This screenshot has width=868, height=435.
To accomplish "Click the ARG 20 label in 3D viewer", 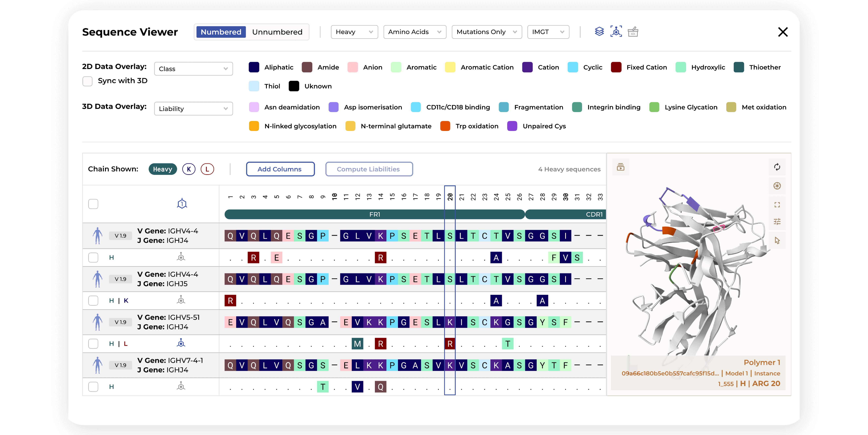I will [766, 383].
